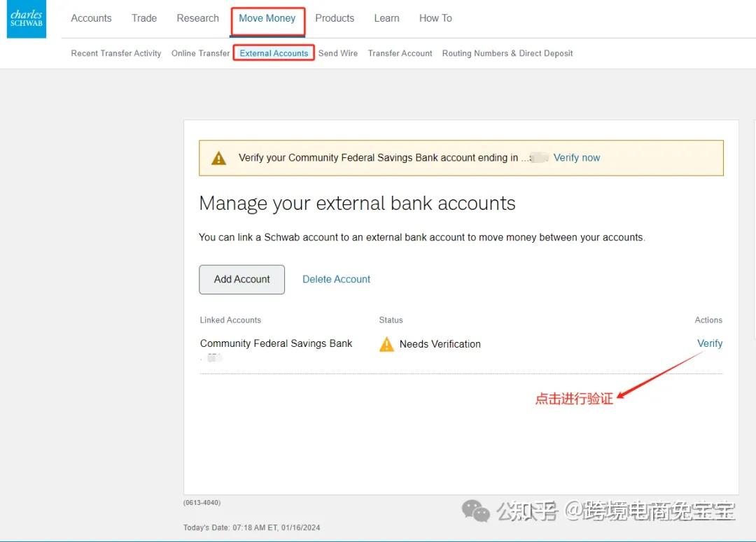The width and height of the screenshot is (756, 542).
Task: Switch to the External Accounts tab
Action: coord(273,52)
